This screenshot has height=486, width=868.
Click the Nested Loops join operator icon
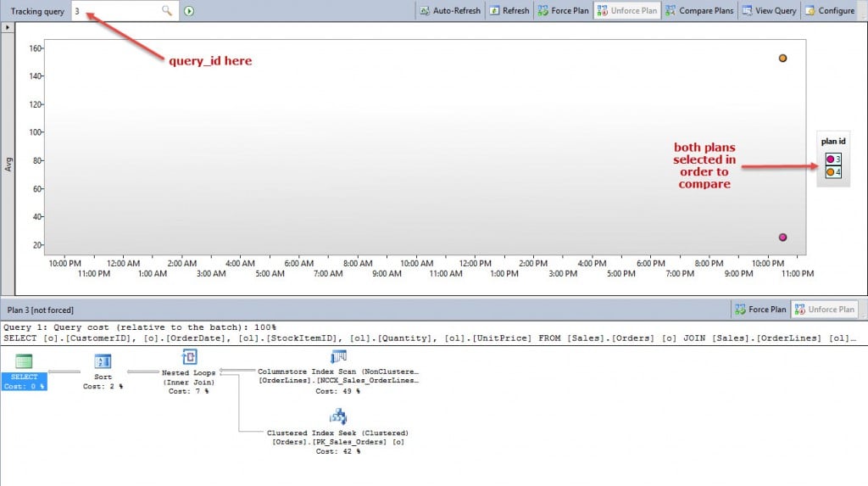tap(190, 357)
